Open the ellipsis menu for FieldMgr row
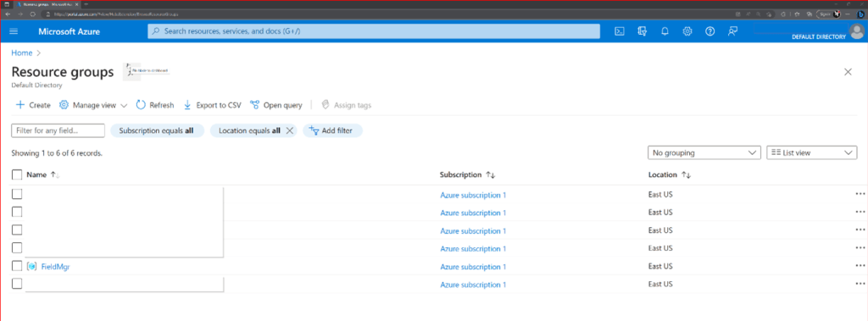The width and height of the screenshot is (868, 321). point(860,266)
